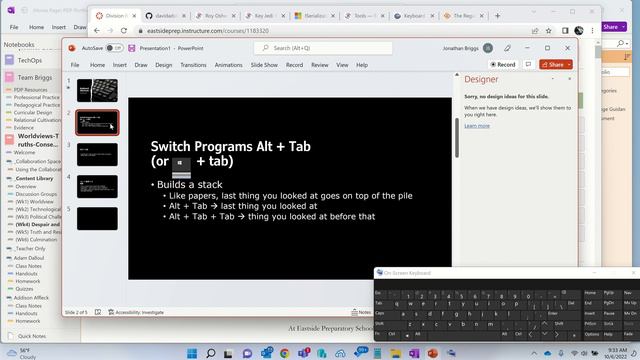Select the Animations tab
Viewport: 640px width, 360px height.
click(x=229, y=65)
